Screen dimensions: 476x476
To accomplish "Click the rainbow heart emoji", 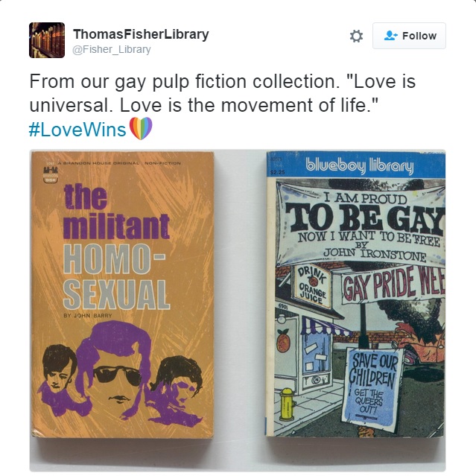I will (141, 128).
